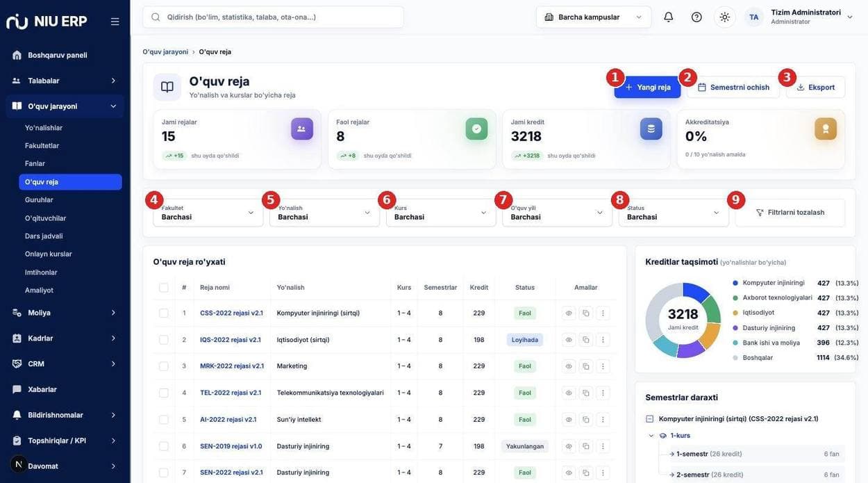The image size is (868, 483).
Task: View the CSS-2022 rejasi row with eye icon
Action: (x=569, y=313)
